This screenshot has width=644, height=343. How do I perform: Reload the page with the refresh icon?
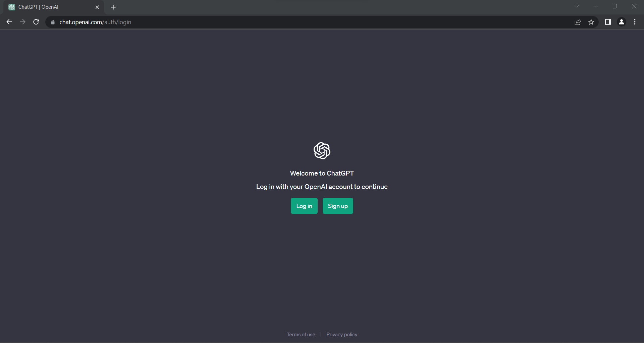coord(36,22)
